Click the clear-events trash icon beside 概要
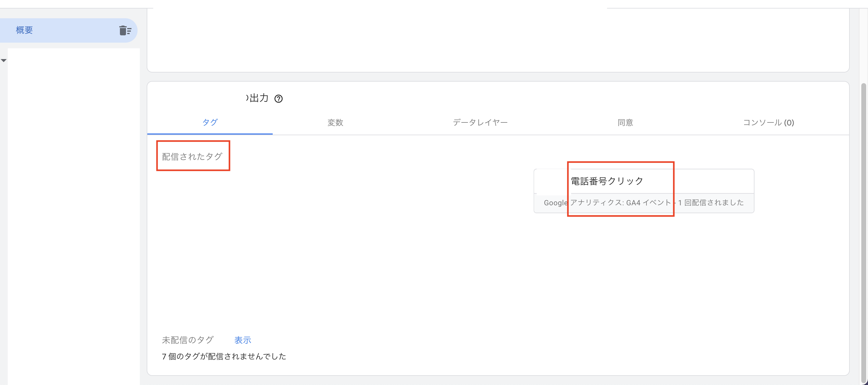The image size is (868, 385). point(125,30)
